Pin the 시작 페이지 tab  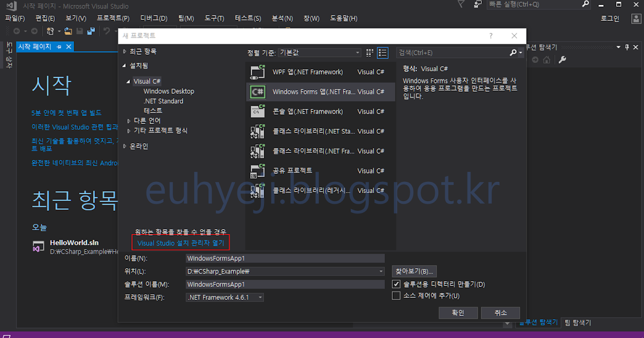point(59,47)
